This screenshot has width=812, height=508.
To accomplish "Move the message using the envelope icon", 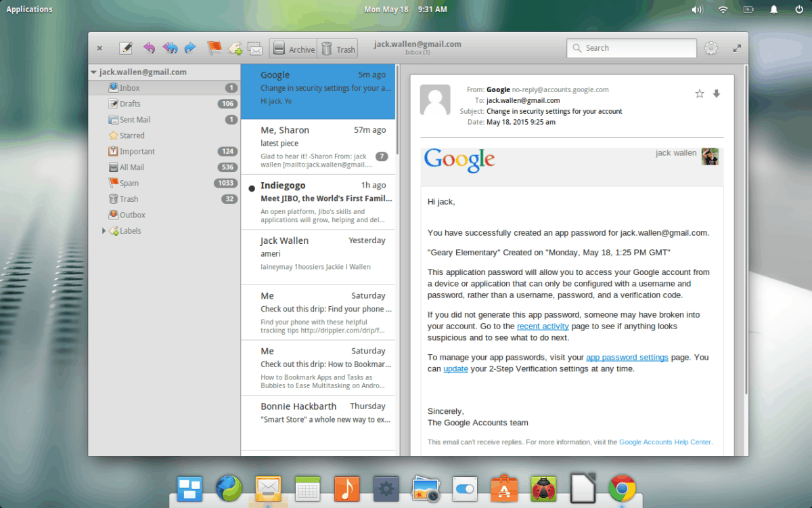I will click(x=255, y=48).
